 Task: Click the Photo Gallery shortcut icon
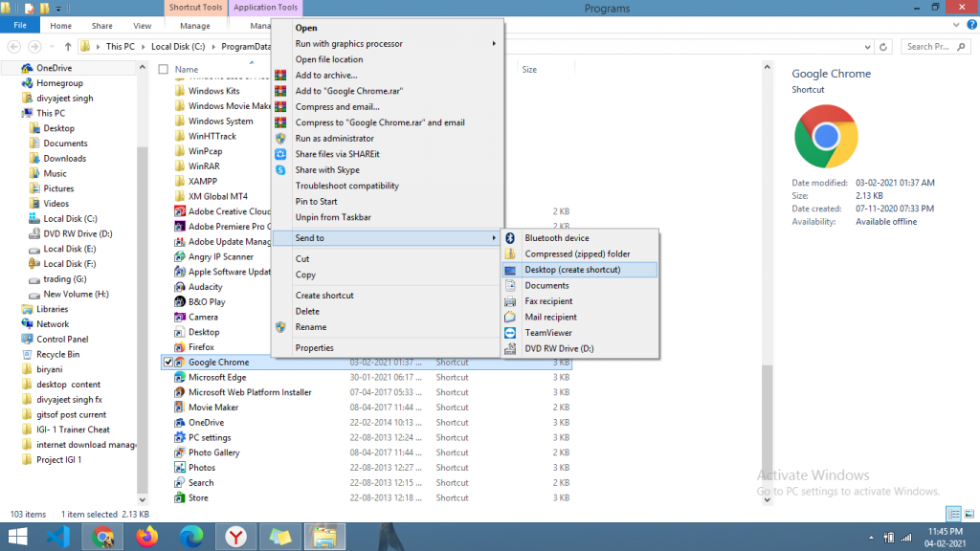coord(179,452)
